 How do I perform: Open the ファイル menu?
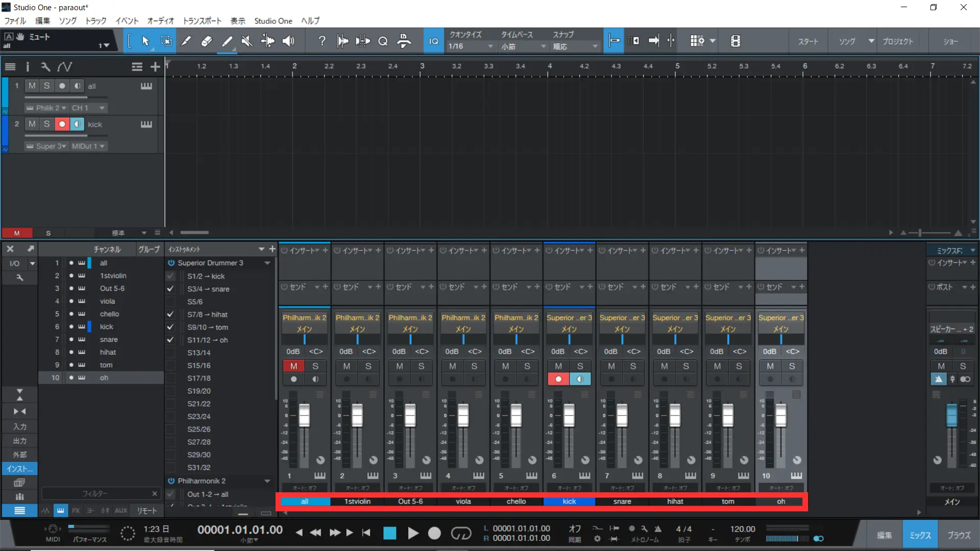[x=15, y=21]
